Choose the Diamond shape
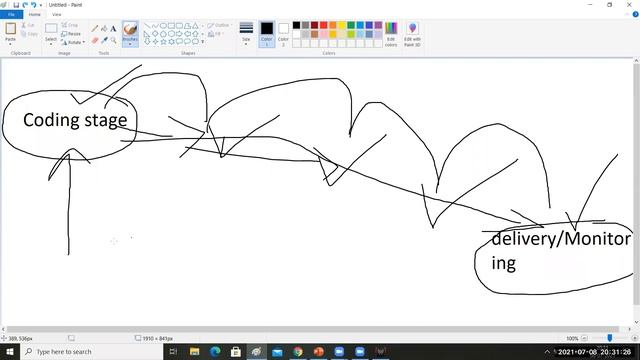The height and width of the screenshot is (360, 640). pyautogui.click(x=155, y=33)
